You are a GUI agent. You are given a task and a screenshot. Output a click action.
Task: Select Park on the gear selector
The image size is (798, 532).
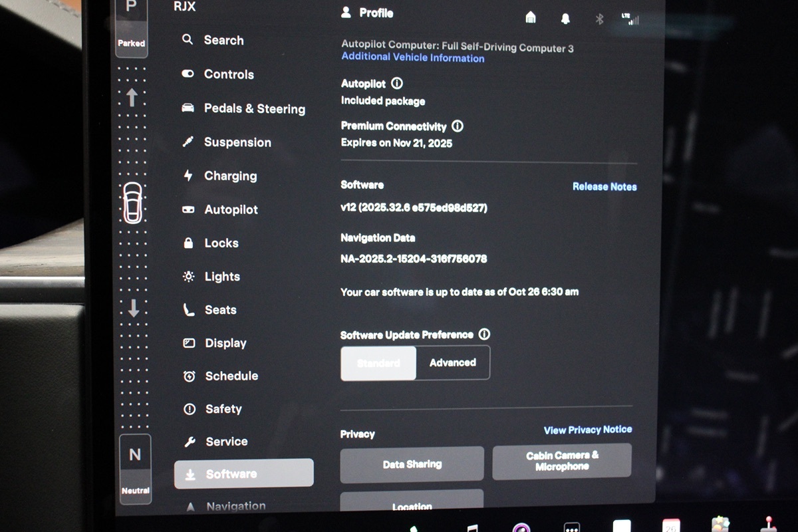[131, 23]
